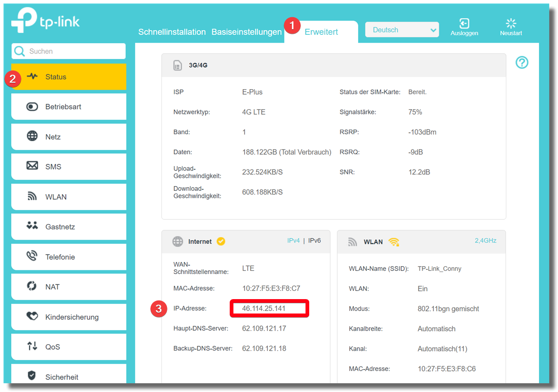The image size is (558, 392).
Task: Click the Neustart reboot icon
Action: (x=511, y=24)
